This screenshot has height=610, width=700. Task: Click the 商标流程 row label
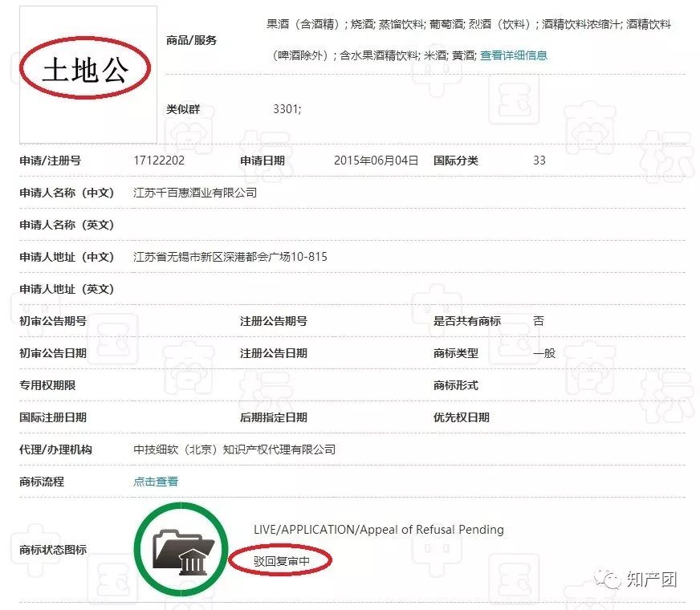42,482
